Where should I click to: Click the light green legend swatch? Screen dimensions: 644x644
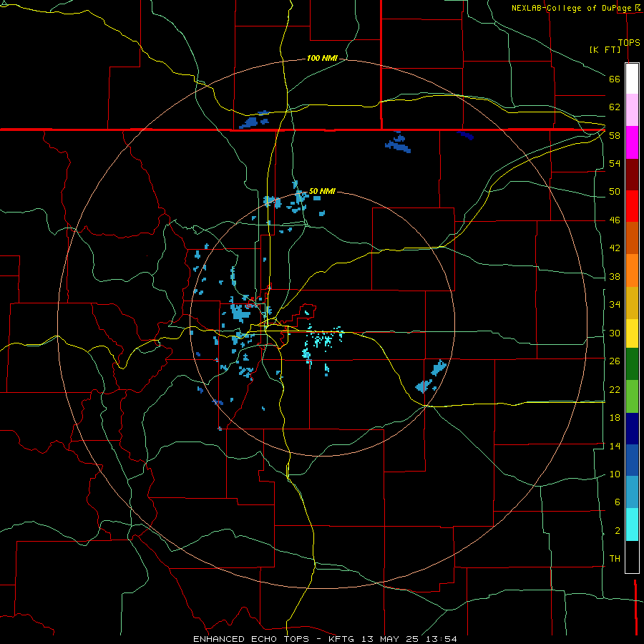point(632,396)
